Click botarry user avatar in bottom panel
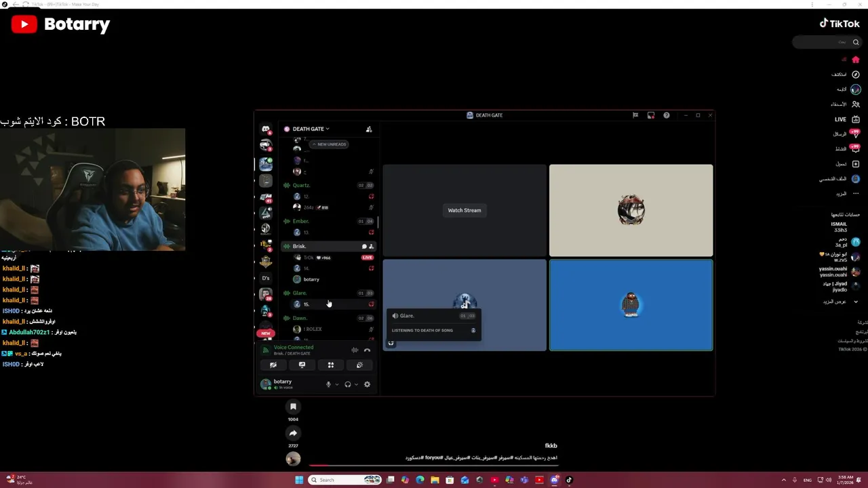Screen dimensions: 868x488 point(266,384)
